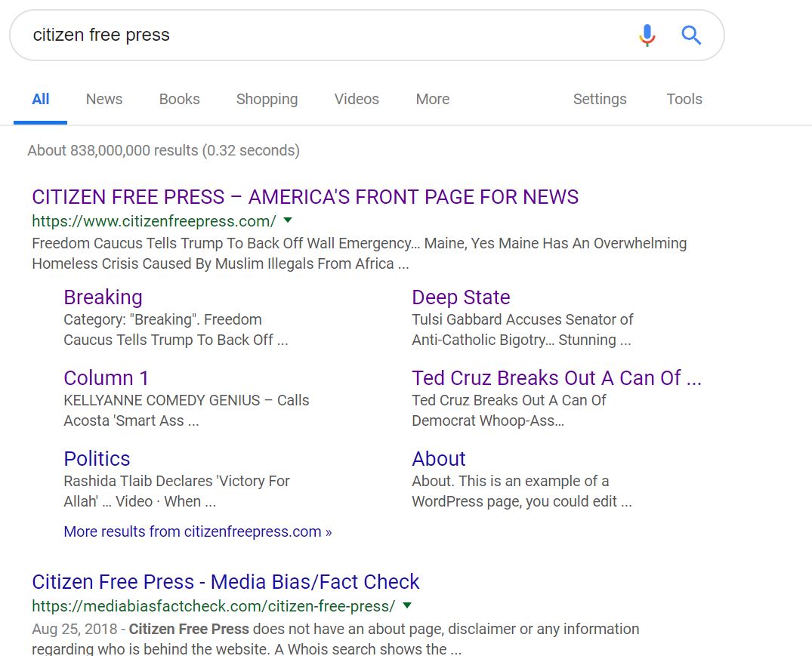Click the About 838,000,000 results text
Screen dimensions: 812x656
164,150
